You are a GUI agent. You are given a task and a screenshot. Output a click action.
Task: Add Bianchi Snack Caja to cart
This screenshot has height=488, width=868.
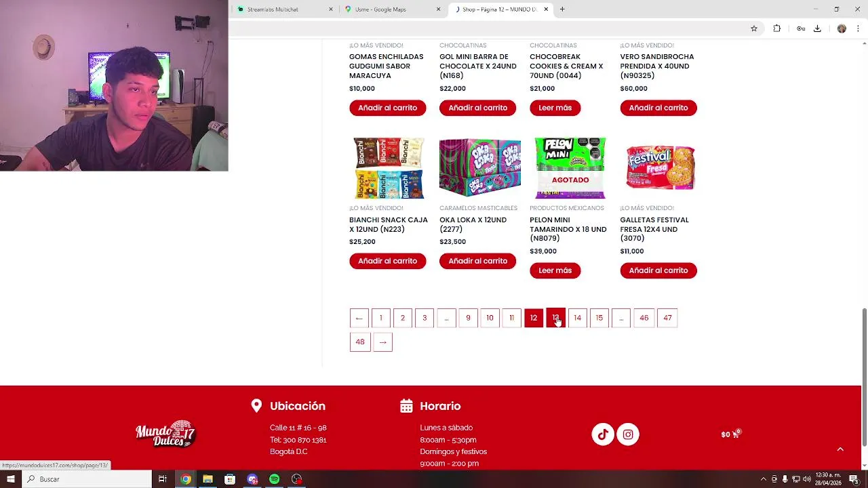(388, 261)
